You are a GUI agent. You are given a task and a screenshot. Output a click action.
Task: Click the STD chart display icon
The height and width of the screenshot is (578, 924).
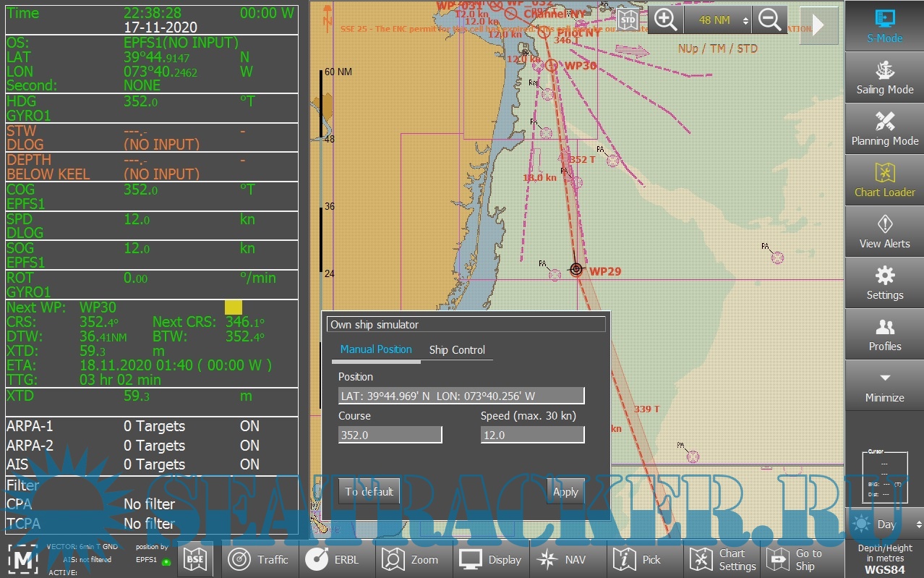628,20
